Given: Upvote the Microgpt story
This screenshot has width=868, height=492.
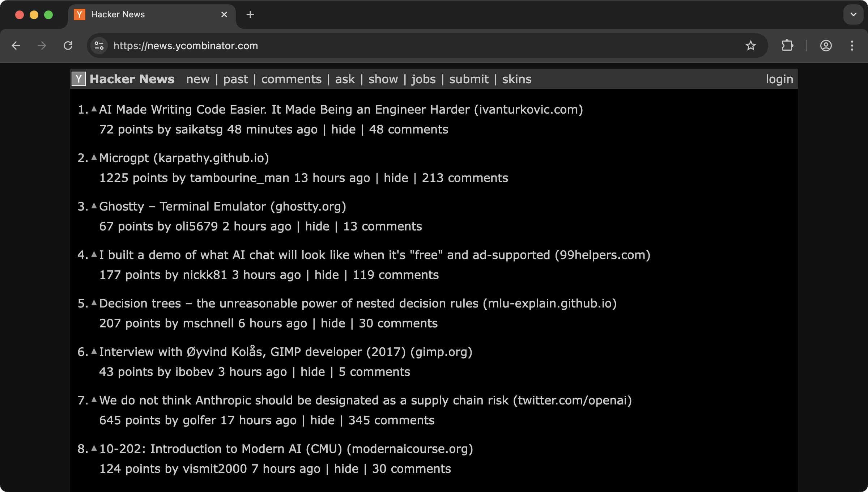Looking at the screenshot, I should point(94,157).
